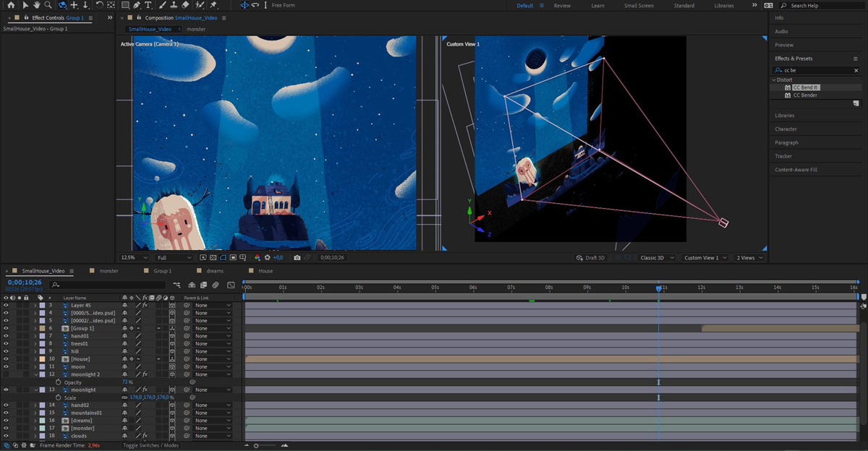
Task: Select the Puppet Pin tool
Action: pyautogui.click(x=214, y=5)
